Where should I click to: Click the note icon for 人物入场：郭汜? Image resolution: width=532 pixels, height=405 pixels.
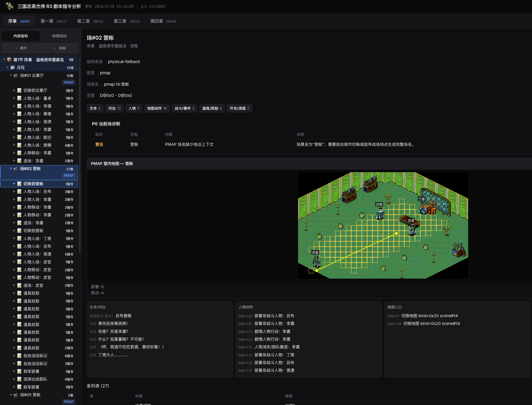[19, 137]
